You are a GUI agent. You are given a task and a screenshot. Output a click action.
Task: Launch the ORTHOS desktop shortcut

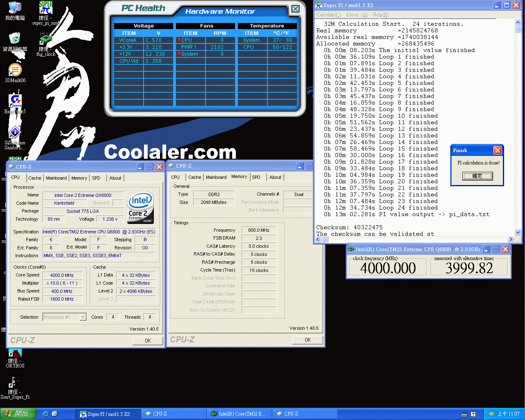click(15, 358)
